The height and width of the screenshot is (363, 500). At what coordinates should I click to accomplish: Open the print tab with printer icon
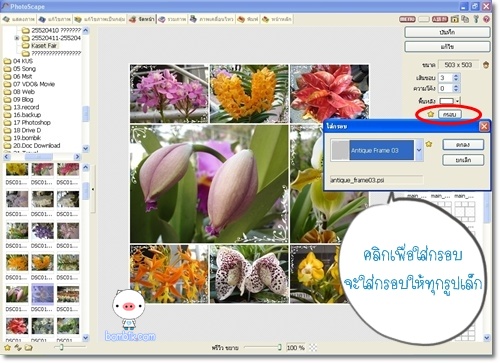248,19
